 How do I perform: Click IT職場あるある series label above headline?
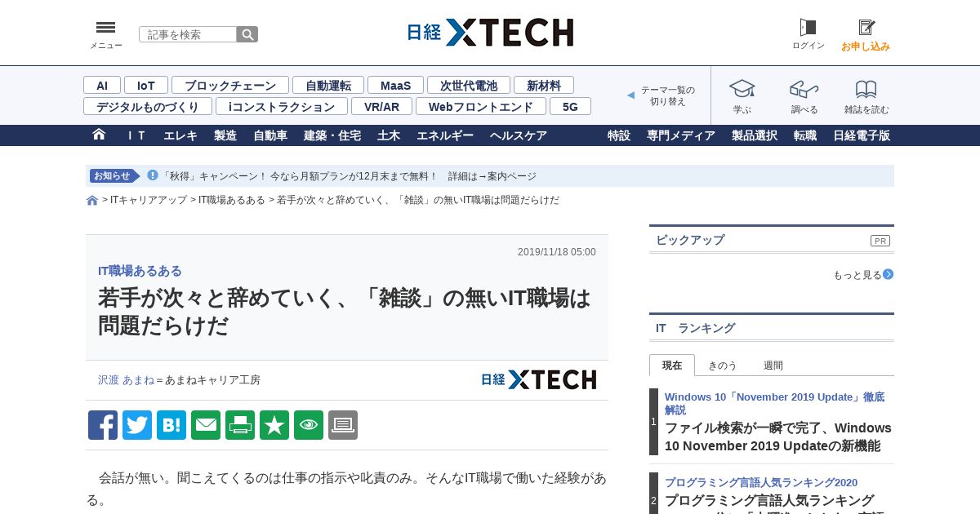click(140, 271)
